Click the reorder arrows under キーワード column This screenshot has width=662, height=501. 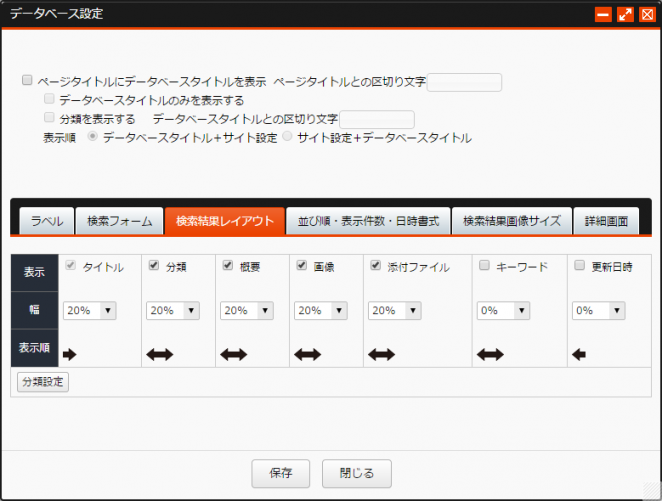pyautogui.click(x=490, y=355)
